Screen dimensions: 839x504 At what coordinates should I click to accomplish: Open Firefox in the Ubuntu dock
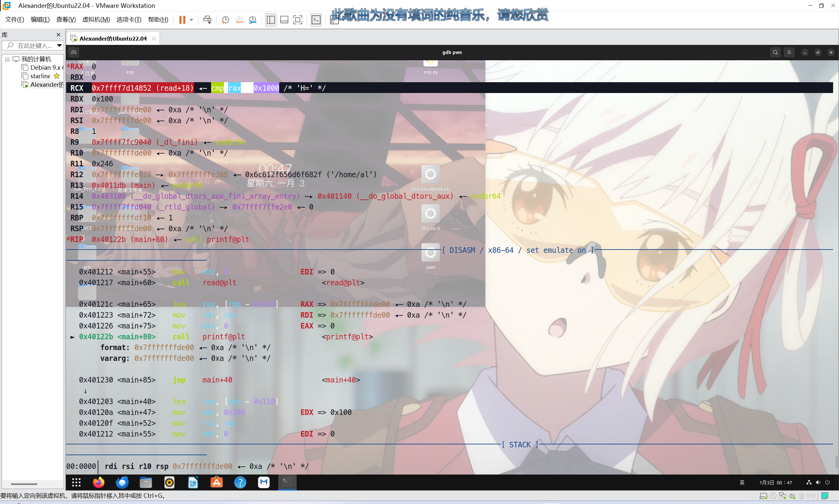click(99, 482)
